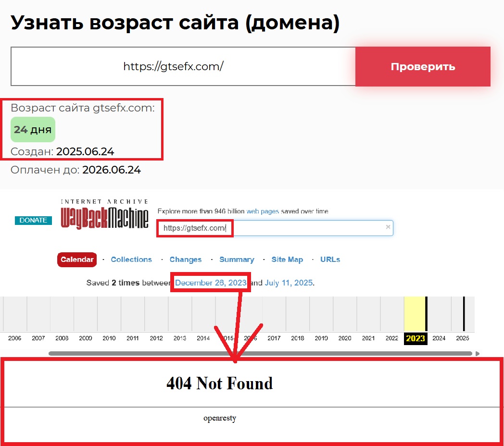The width and height of the screenshot is (504, 446).
Task: Open the December 26, 2023 snapshot link
Action: coord(211,283)
